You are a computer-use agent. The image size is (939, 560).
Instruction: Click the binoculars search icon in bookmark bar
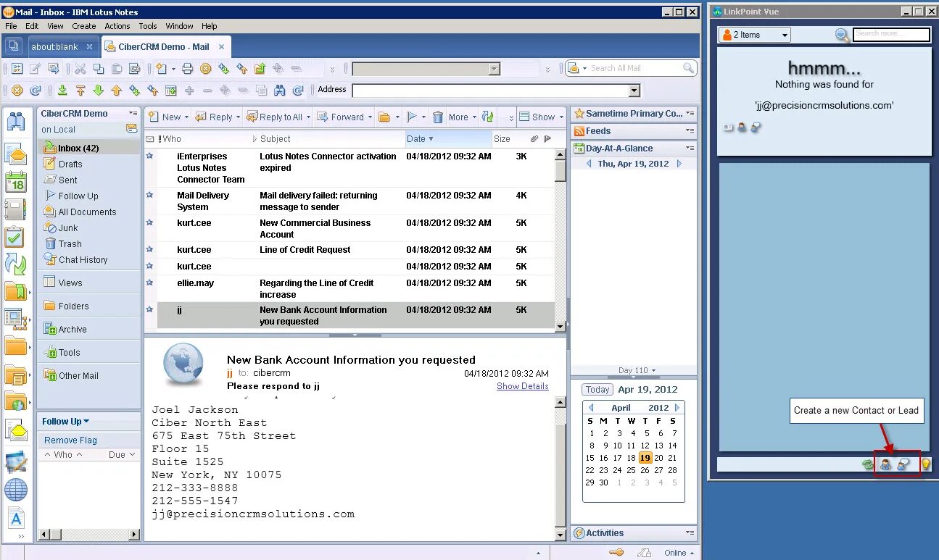click(x=15, y=121)
